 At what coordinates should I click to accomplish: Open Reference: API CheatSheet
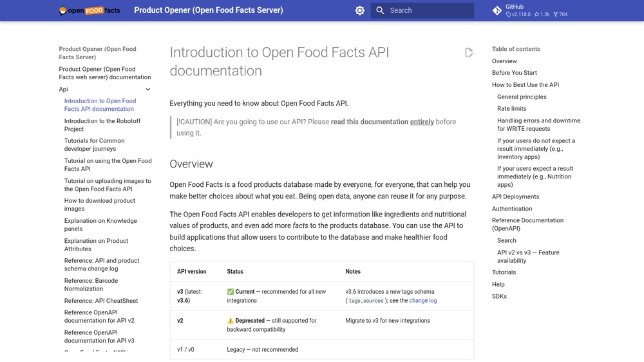click(x=101, y=301)
